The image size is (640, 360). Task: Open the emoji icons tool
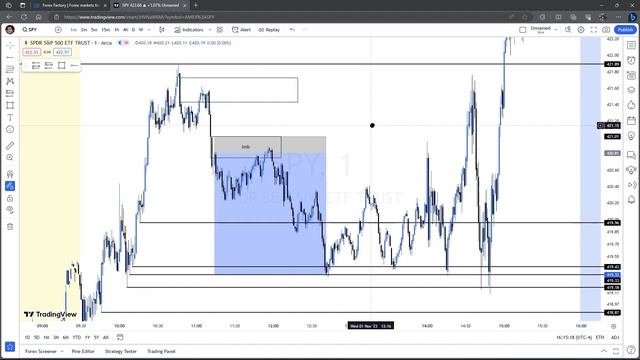pyautogui.click(x=10, y=129)
